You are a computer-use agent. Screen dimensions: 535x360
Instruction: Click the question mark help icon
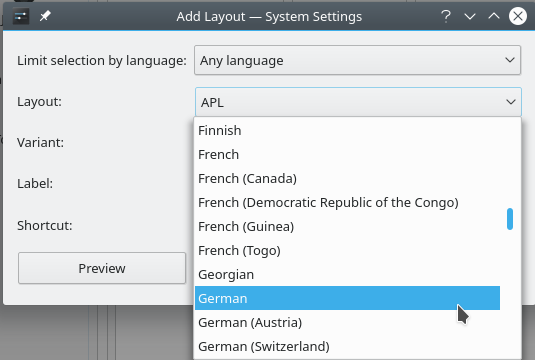click(x=446, y=16)
